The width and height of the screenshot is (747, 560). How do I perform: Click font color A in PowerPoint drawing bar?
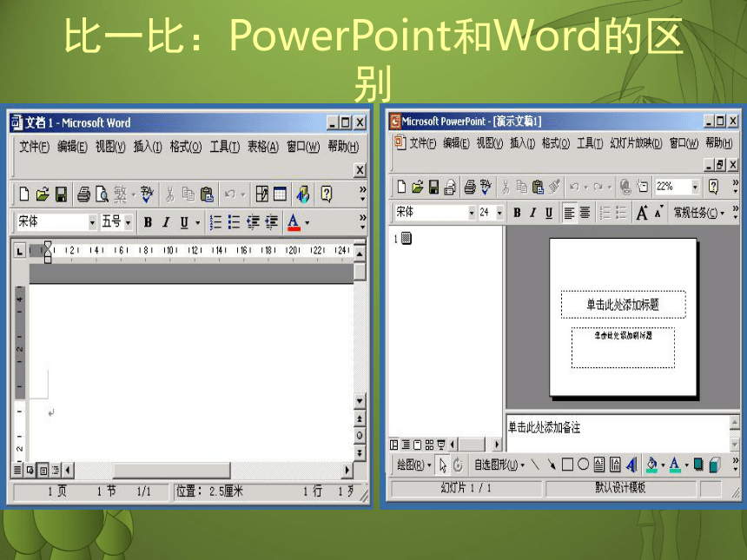tap(675, 464)
